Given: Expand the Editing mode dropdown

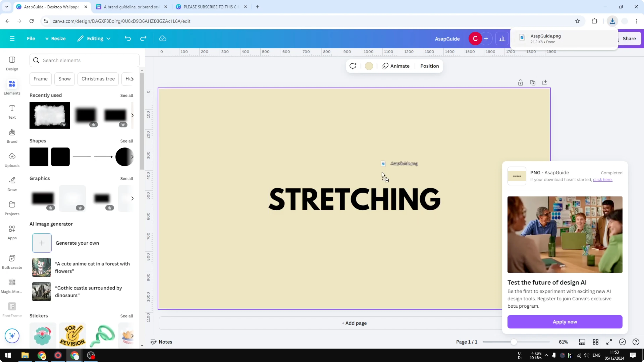Looking at the screenshot, I should pos(94,38).
